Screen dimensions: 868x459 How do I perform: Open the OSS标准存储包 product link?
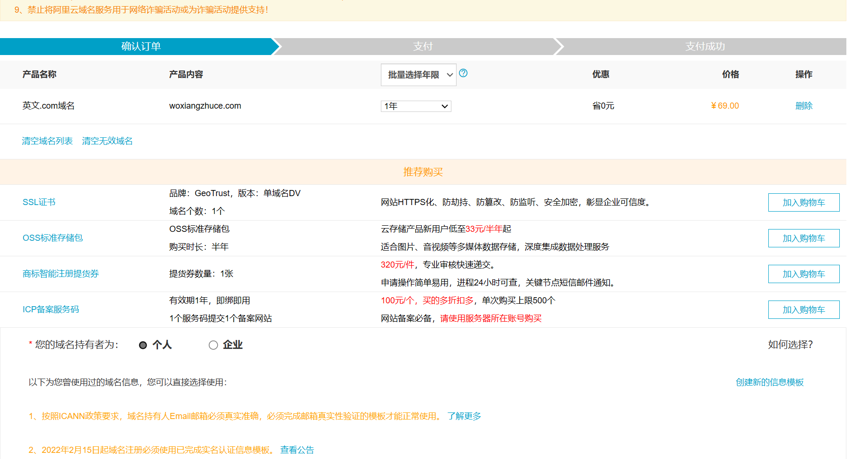click(53, 238)
